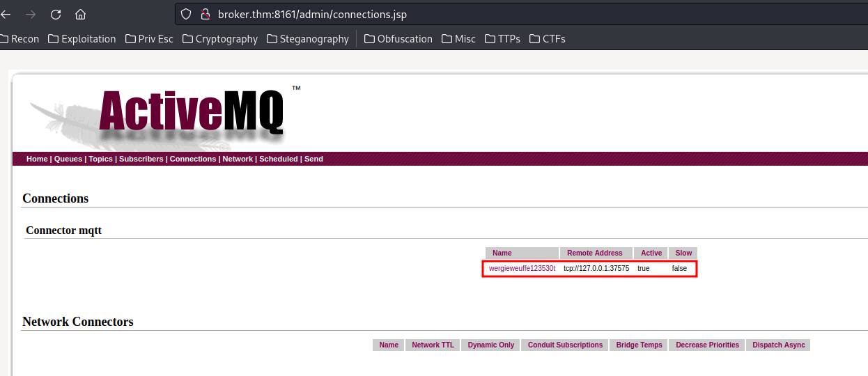Click the tcp://127.0.0.1:37575 address cell
This screenshot has width=868, height=376.
[596, 268]
